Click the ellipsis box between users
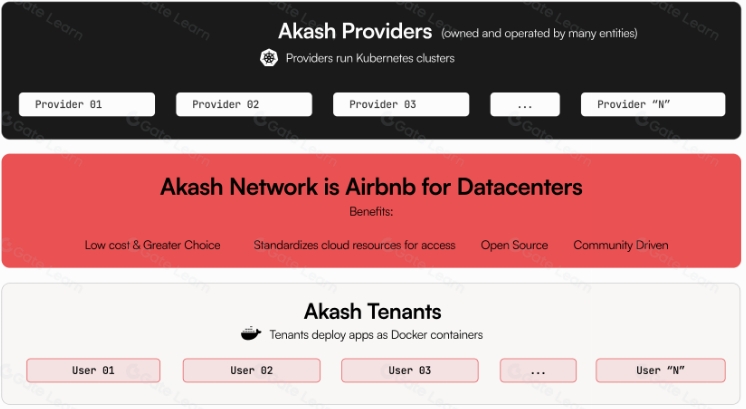Viewport: 746px width, 409px height. click(538, 370)
